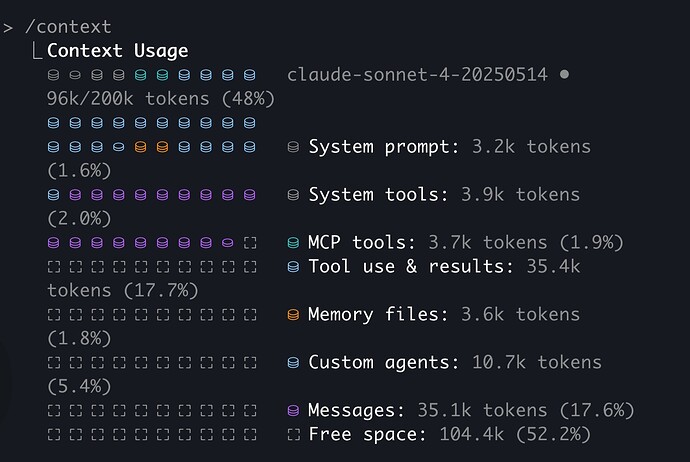The width and height of the screenshot is (690, 462).
Task: Click the gray System tools legend icon
Action: 293,195
